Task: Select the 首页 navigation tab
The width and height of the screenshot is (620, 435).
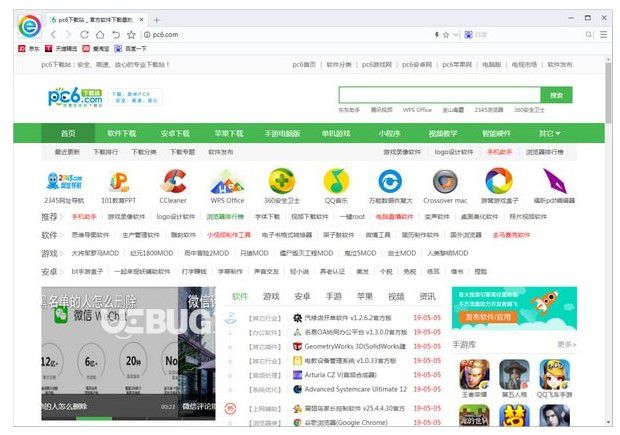Action: point(68,133)
